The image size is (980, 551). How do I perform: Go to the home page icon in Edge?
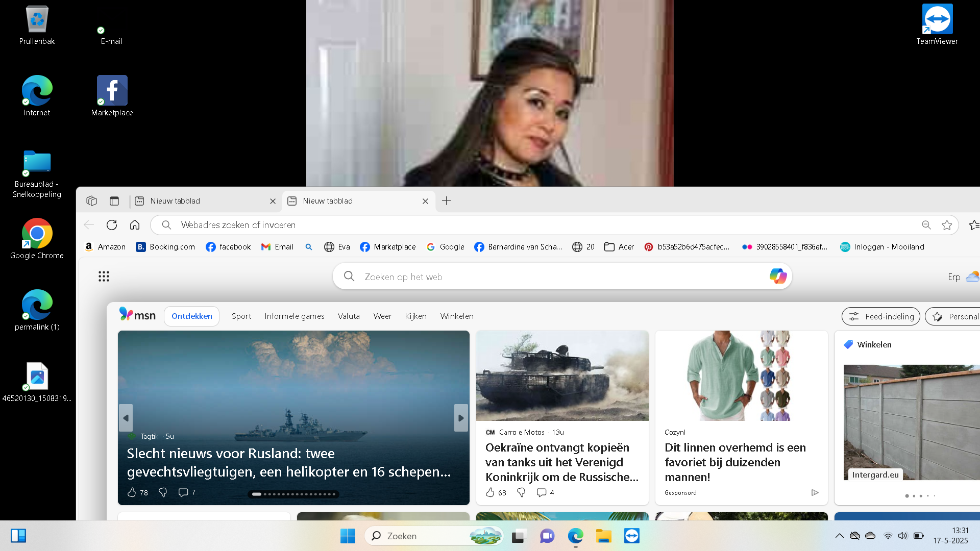[x=135, y=225]
